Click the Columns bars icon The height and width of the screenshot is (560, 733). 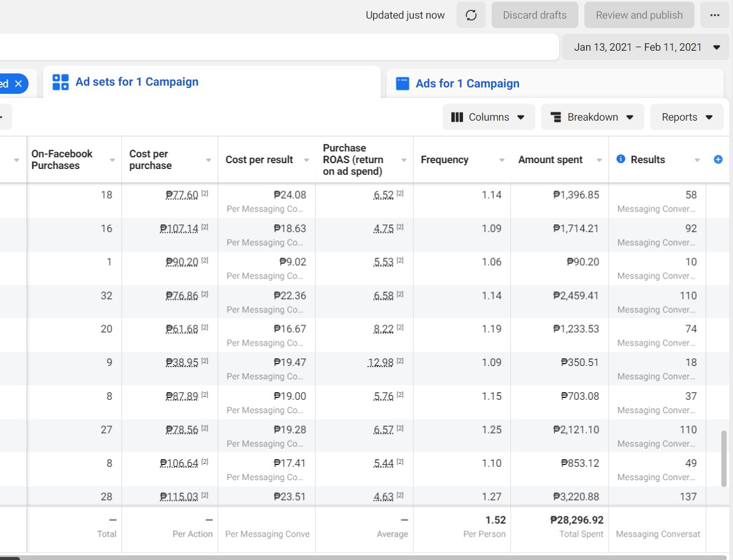(457, 117)
